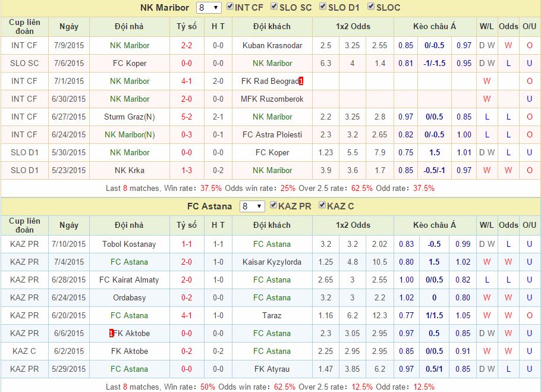This screenshot has width=541, height=392.
Task: Open FC Astra Ploiesti team link
Action: point(272,134)
